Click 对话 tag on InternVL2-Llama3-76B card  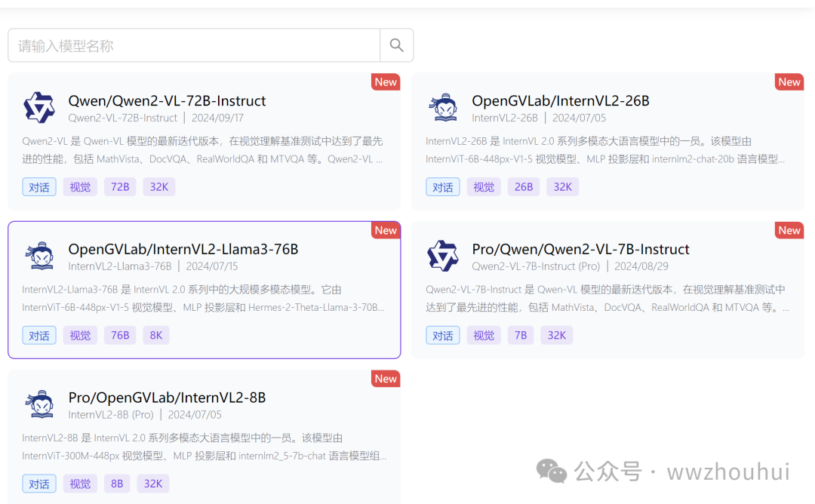[x=39, y=336]
